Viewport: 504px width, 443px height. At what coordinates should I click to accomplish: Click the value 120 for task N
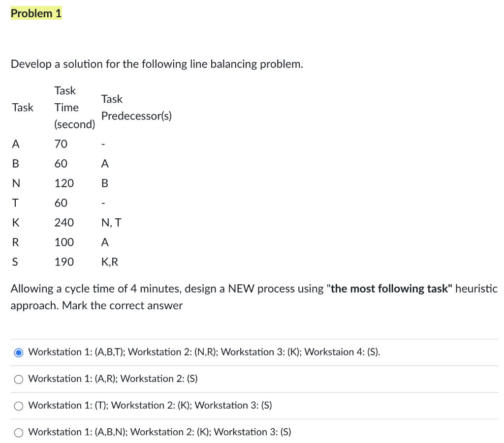click(64, 183)
